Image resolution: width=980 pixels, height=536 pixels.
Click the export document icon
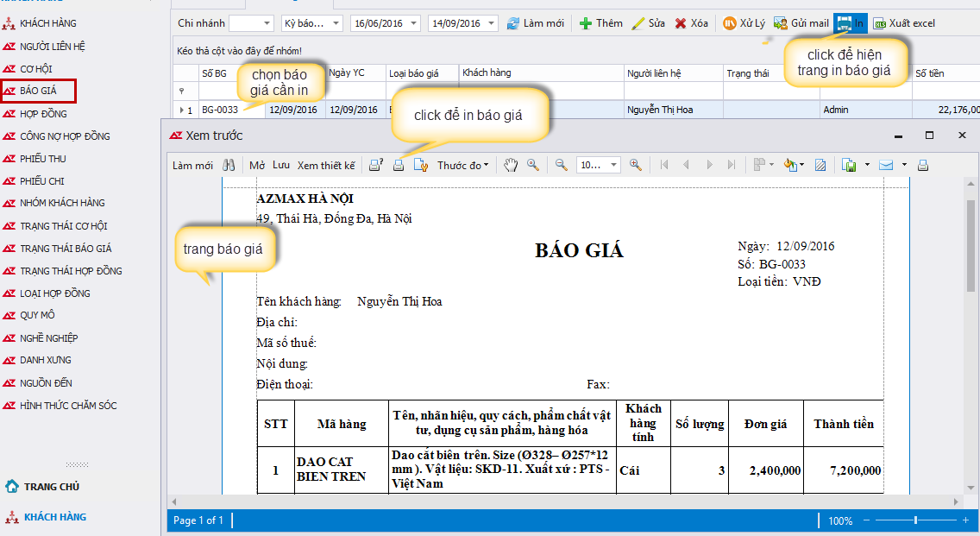pyautogui.click(x=849, y=165)
